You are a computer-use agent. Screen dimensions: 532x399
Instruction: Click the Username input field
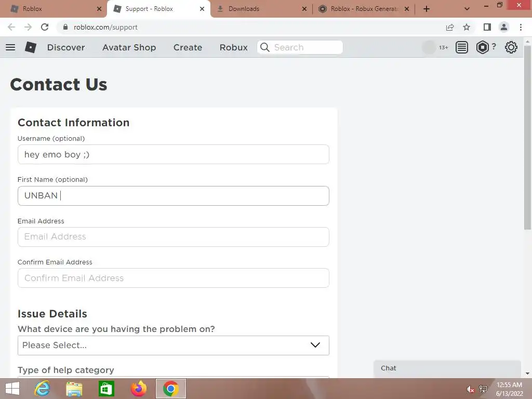click(174, 154)
